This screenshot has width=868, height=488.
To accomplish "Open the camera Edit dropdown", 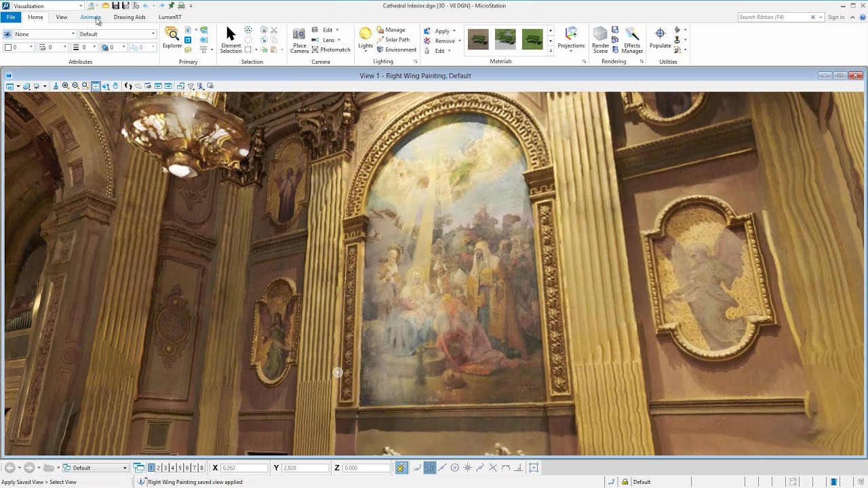I will point(325,30).
